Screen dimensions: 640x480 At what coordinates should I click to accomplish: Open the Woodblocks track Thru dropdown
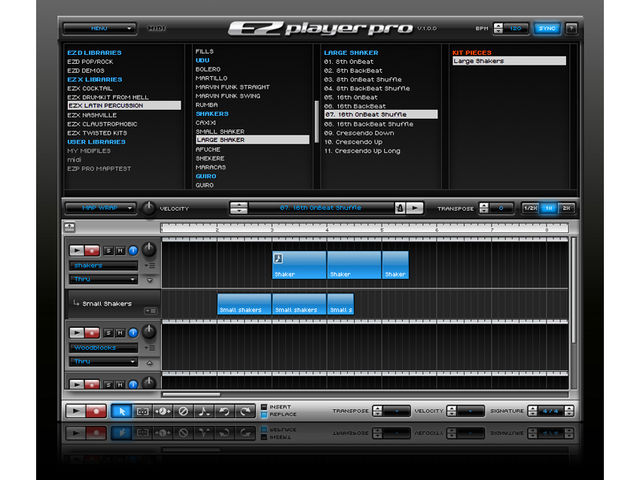point(104,362)
